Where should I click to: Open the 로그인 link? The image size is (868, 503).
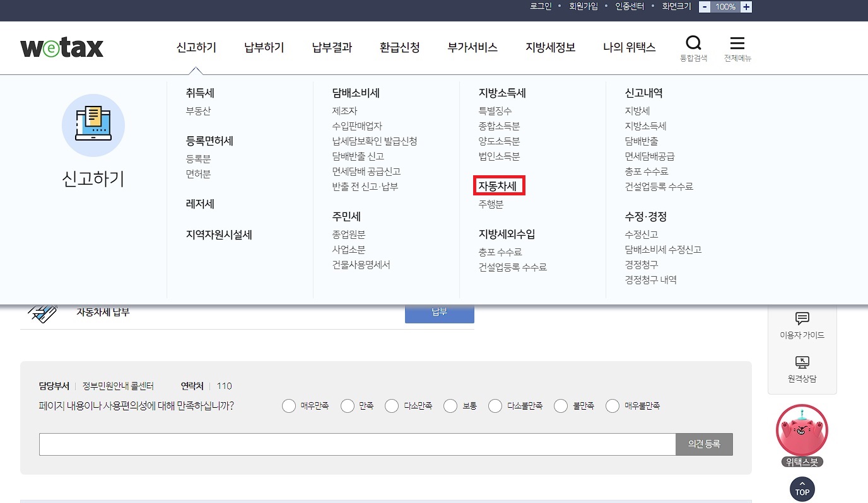[x=540, y=6]
